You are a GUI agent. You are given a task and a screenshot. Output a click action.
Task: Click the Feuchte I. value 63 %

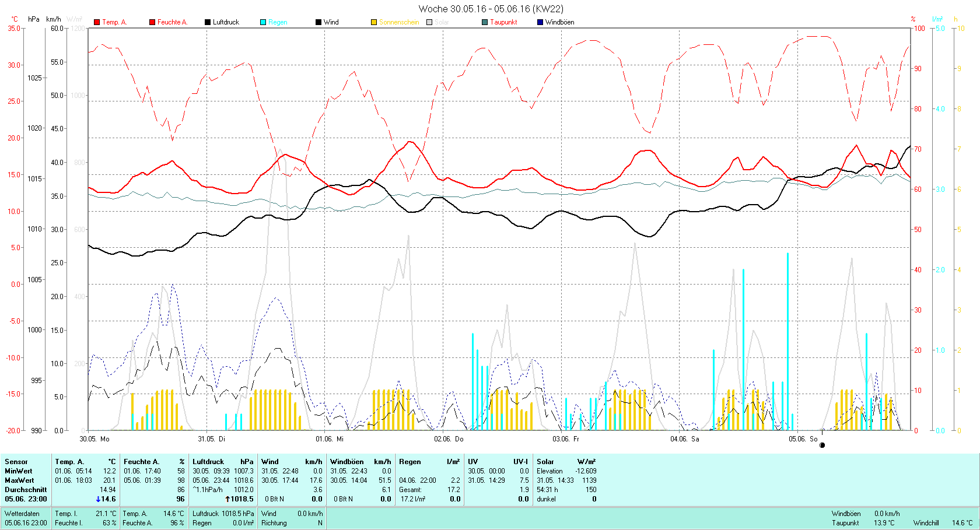tap(109, 522)
